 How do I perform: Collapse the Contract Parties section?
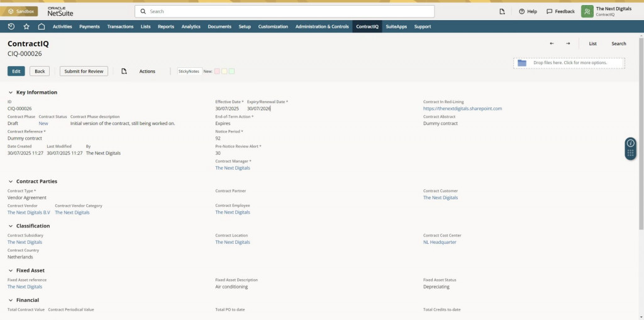(x=11, y=182)
